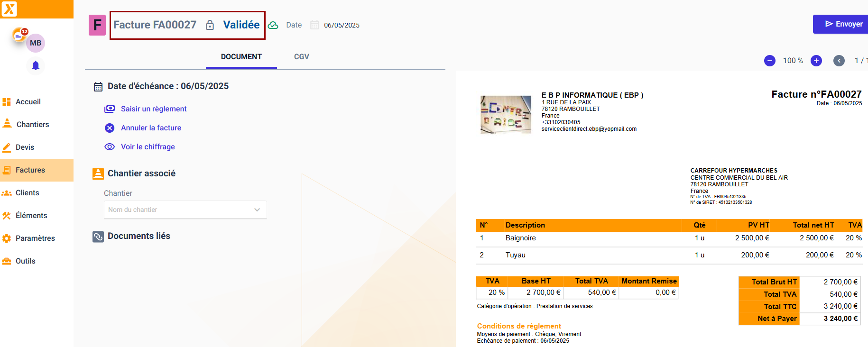
Task: Click the due date calendar icon
Action: (x=98, y=87)
